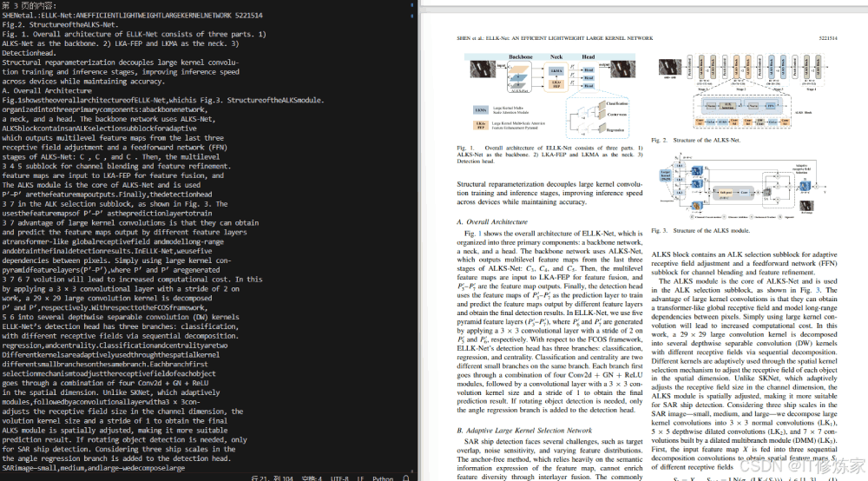
Task: Click caption 'Fig. 2. Structure of the ALKS-Net.' in PDF
Action: [x=695, y=140]
